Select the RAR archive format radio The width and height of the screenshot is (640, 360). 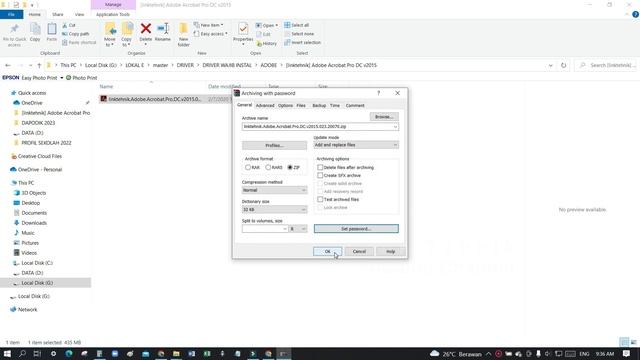tap(248, 167)
